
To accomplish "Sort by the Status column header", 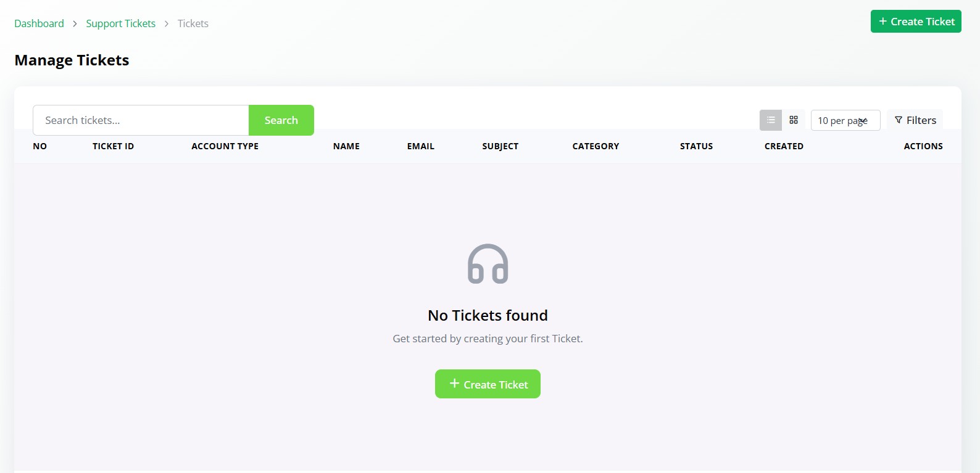I will [696, 146].
